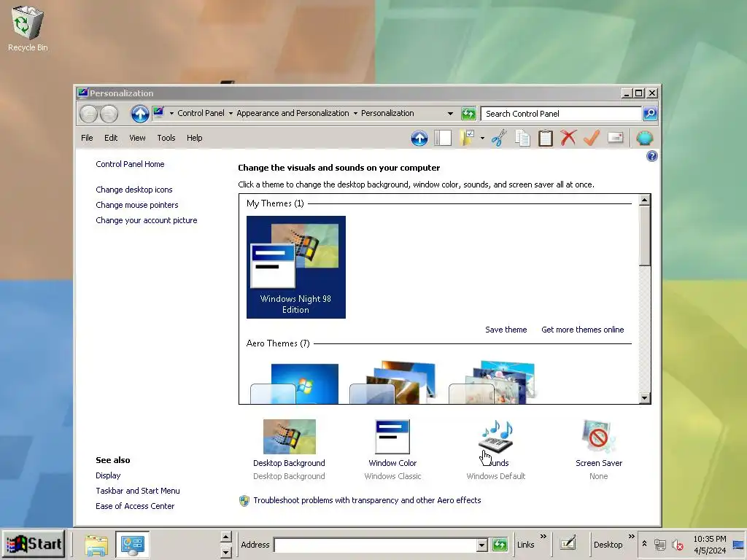Click the toolbar Up one level icon
Image resolution: width=747 pixels, height=560 pixels.
(419, 138)
